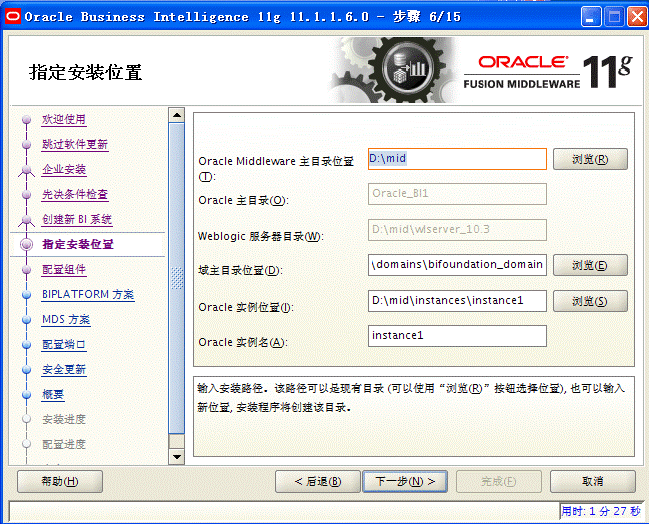Focus Oracle 实例名 input field
649x524 pixels.
[x=457, y=336]
